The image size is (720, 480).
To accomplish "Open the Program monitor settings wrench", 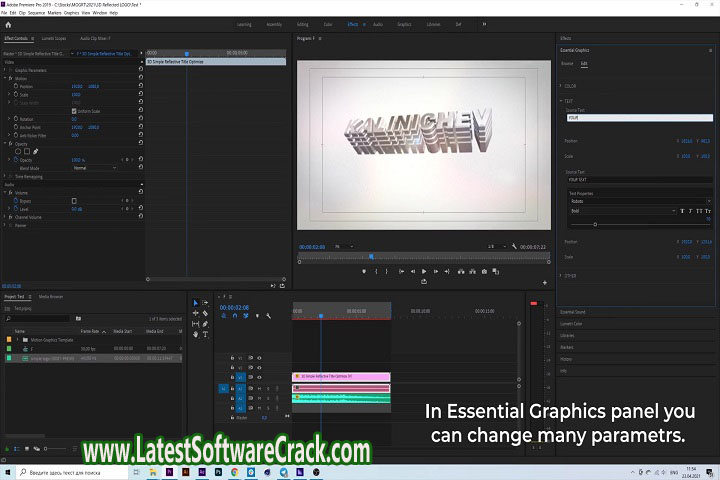I will pos(514,247).
